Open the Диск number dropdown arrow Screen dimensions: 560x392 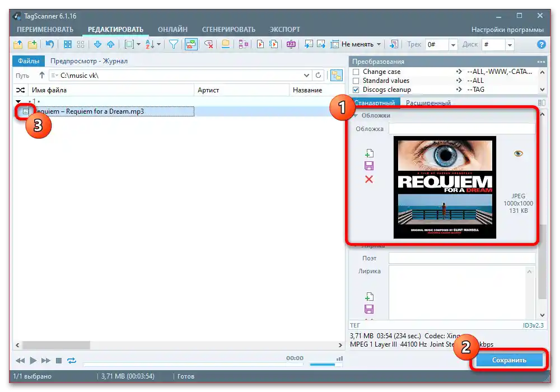pyautogui.click(x=510, y=45)
